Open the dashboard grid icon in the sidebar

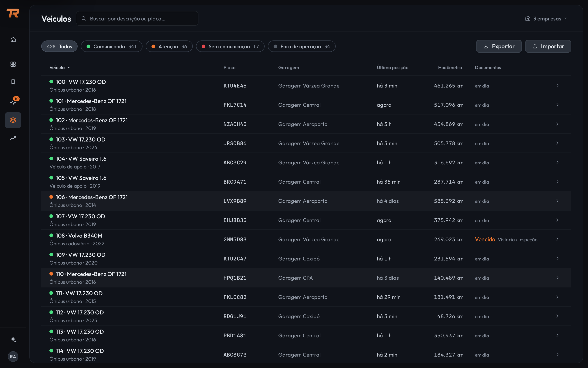pos(13,64)
